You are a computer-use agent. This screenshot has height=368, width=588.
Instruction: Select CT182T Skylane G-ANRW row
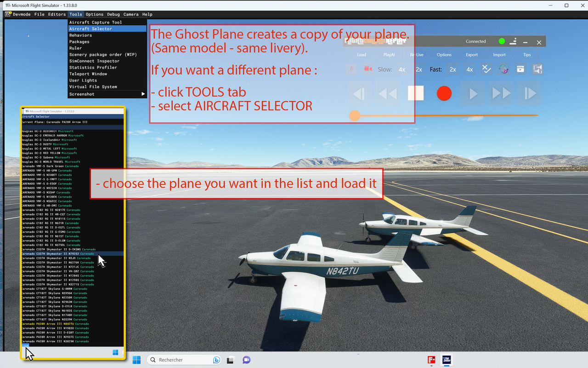coord(73,288)
